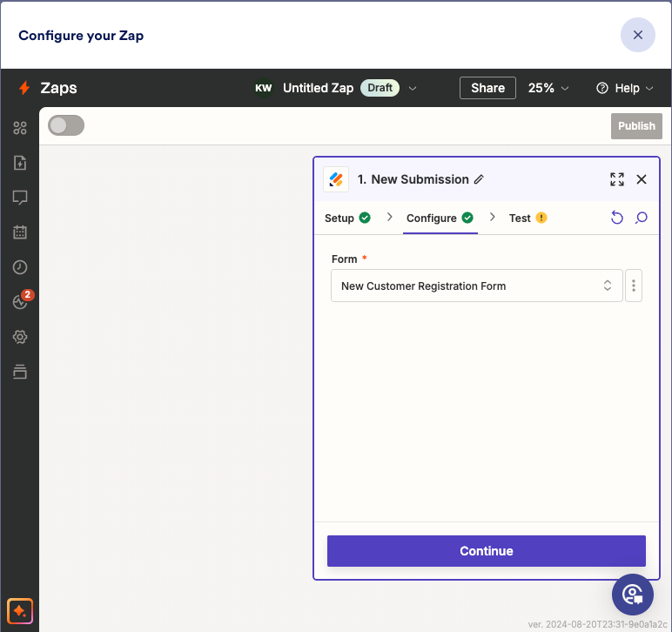The width and height of the screenshot is (672, 632).
Task: Toggle the Zap on/off switch
Action: click(x=66, y=125)
